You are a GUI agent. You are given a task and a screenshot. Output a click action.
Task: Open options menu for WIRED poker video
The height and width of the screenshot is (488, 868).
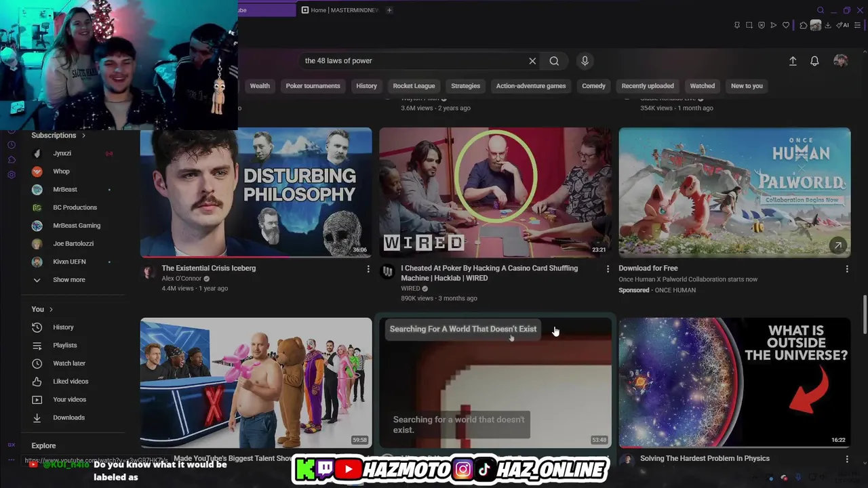pyautogui.click(x=608, y=269)
